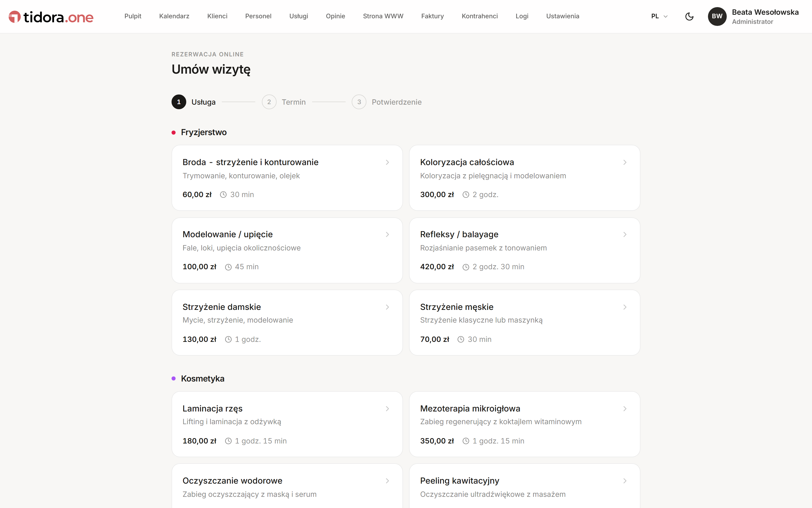812x508 pixels.
Task: Click clock icon beside 2 godz. Koloryzacja
Action: (x=466, y=195)
